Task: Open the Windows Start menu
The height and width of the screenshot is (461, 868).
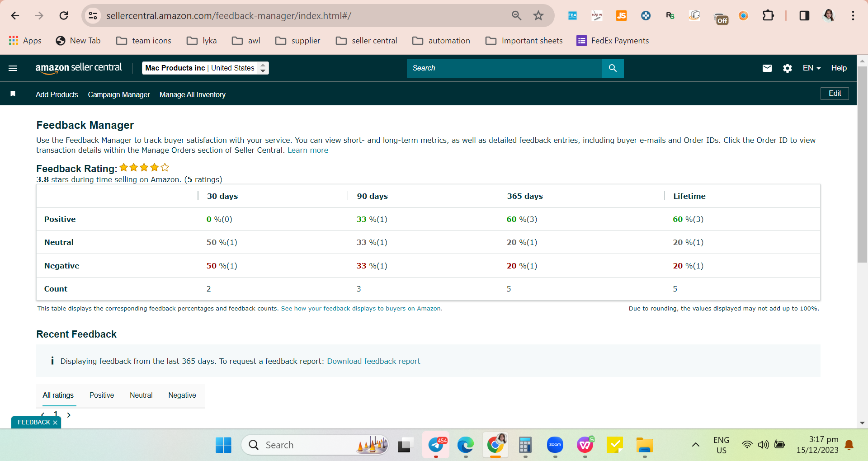Action: (223, 445)
